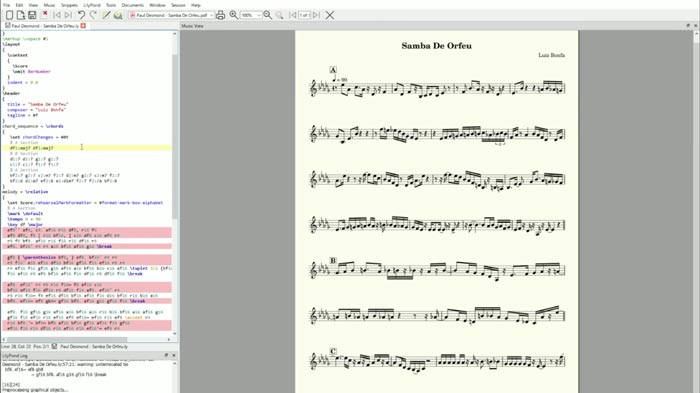The width and height of the screenshot is (700, 393).
Task: Go to the previous document
Action: 57,15
